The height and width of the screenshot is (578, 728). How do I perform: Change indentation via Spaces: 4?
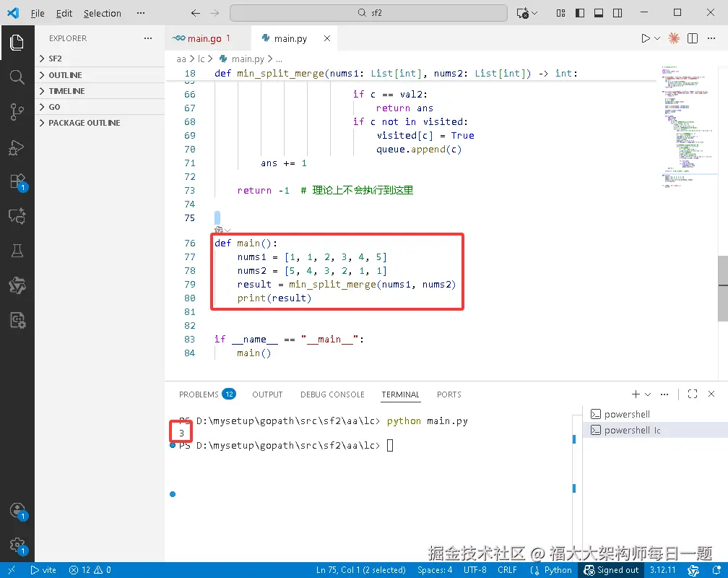435,570
